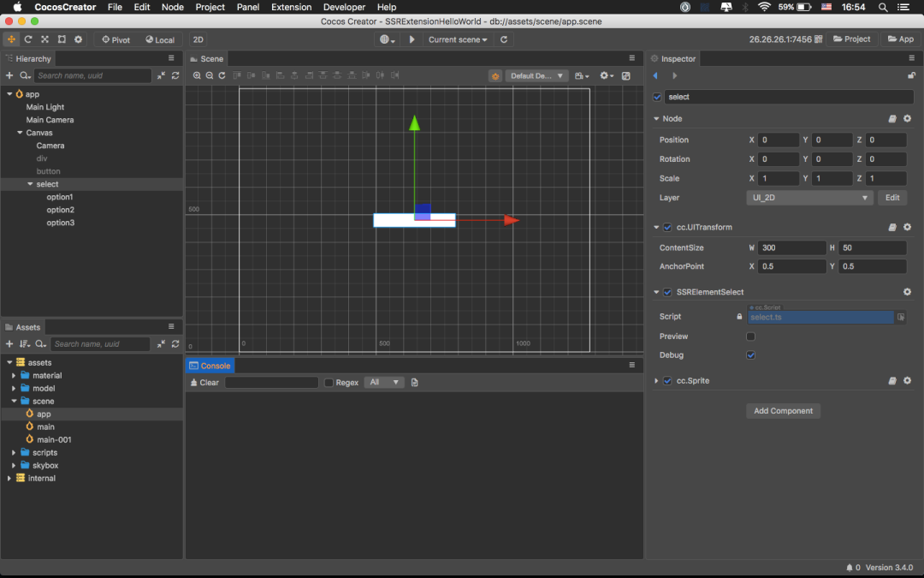924x578 pixels.
Task: Open the Extension menu
Action: (x=291, y=7)
